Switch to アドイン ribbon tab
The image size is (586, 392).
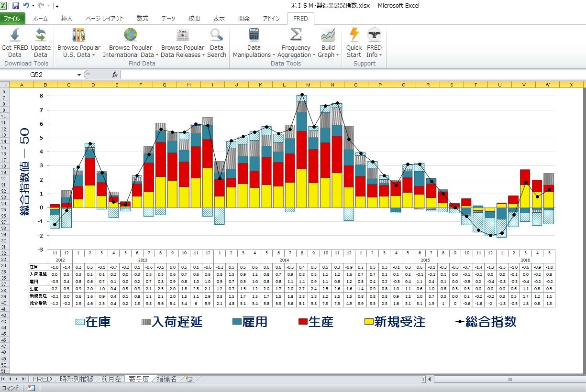[x=271, y=19]
